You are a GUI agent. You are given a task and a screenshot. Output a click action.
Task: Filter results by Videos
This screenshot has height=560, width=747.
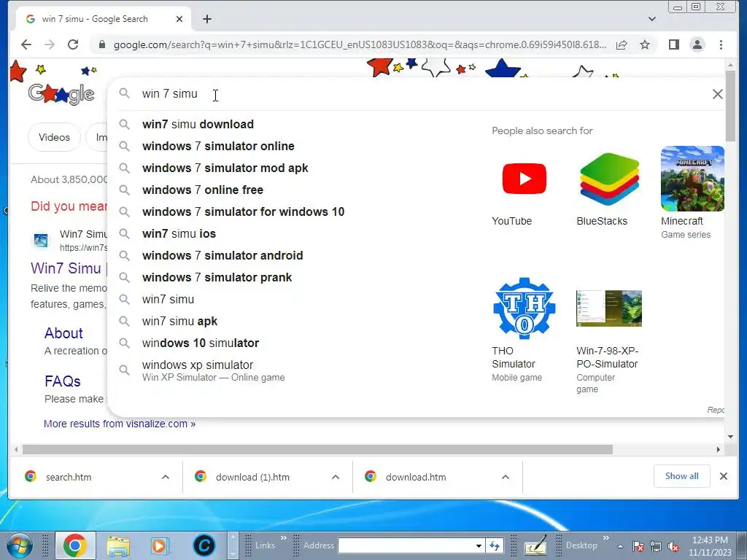point(54,137)
